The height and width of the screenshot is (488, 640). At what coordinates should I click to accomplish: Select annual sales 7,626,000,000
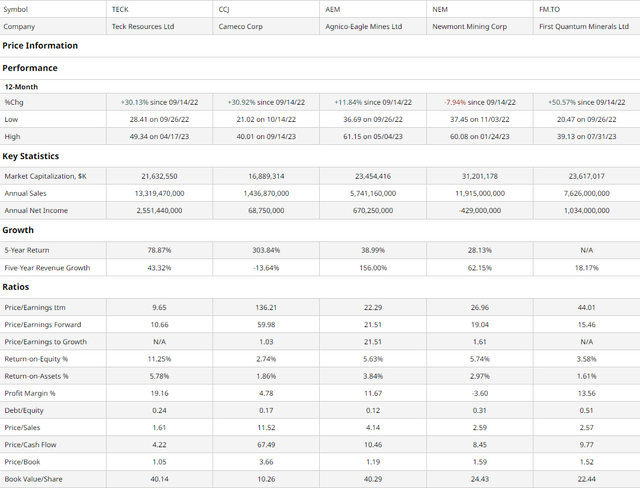[x=587, y=193]
